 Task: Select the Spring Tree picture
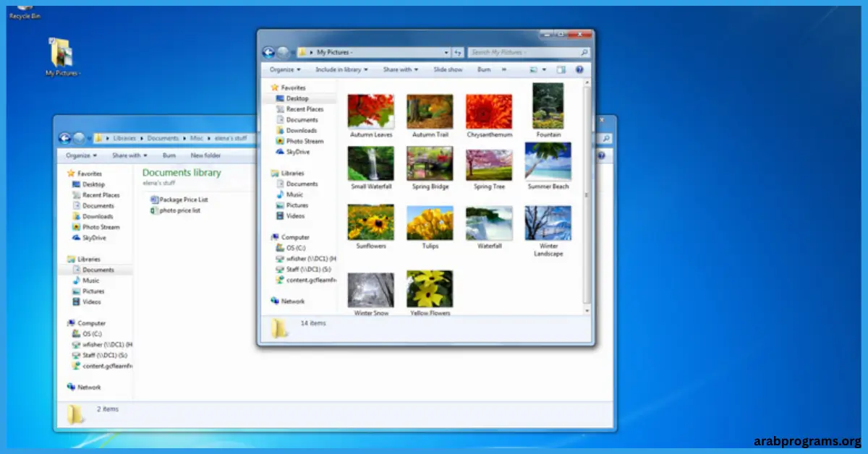click(x=489, y=168)
